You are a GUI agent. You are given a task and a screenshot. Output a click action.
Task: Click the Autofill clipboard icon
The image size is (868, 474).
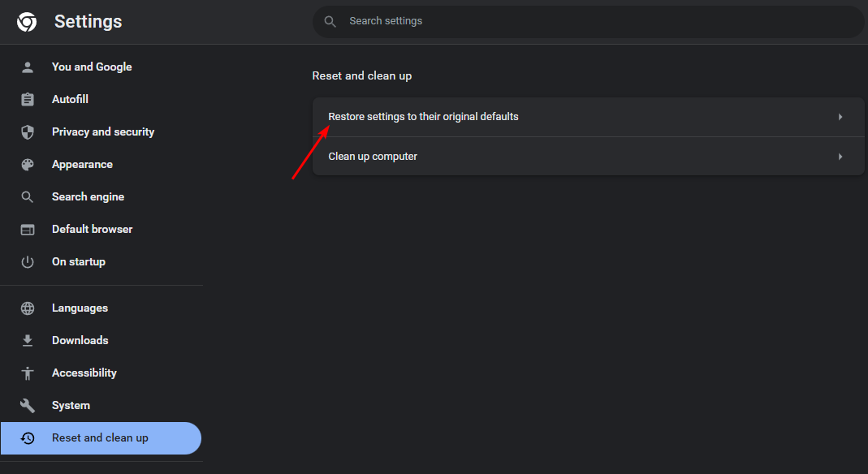click(28, 100)
